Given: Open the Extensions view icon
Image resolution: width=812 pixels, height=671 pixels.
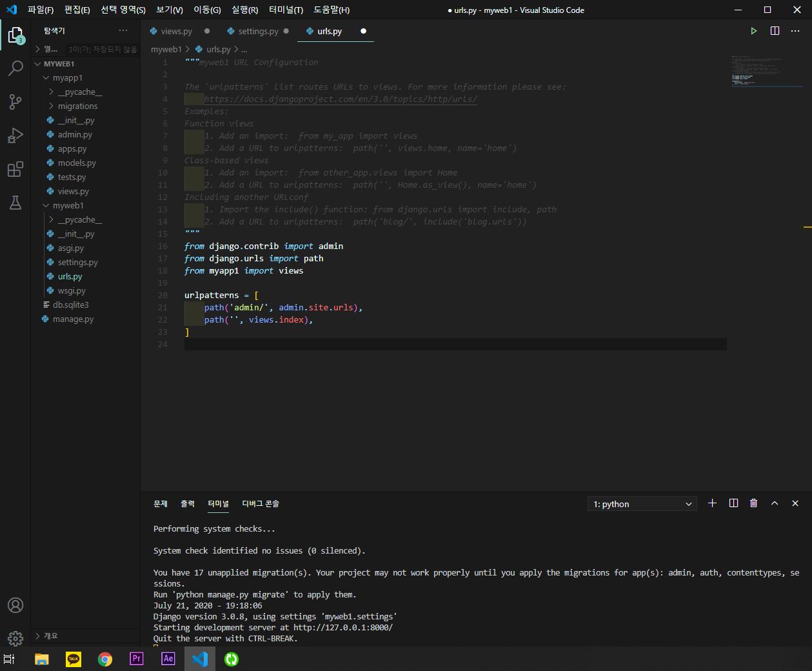Looking at the screenshot, I should (15, 169).
